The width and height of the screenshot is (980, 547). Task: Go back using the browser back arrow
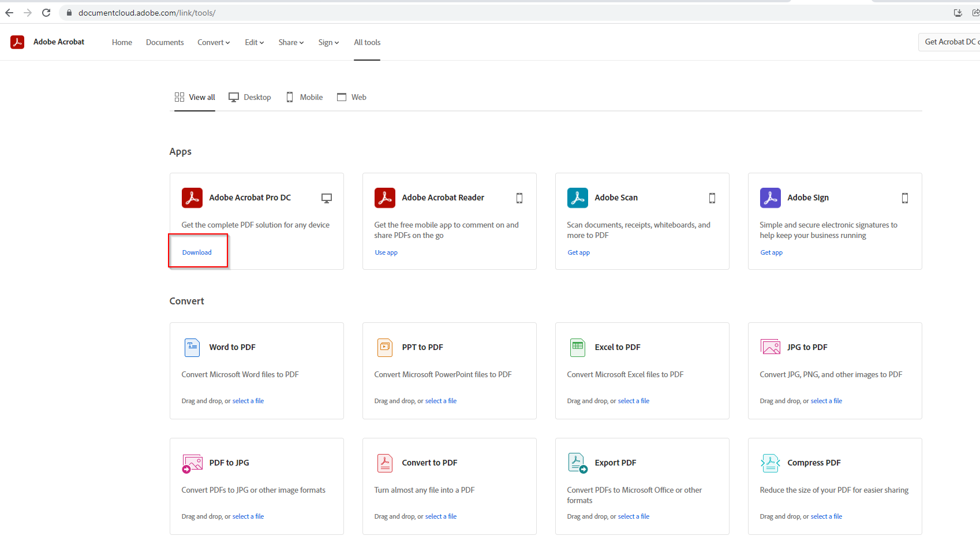pos(9,13)
